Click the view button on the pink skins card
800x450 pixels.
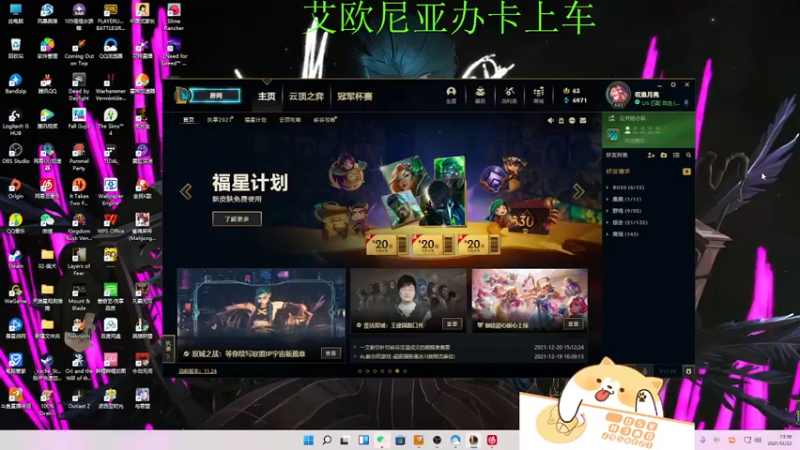tap(573, 324)
